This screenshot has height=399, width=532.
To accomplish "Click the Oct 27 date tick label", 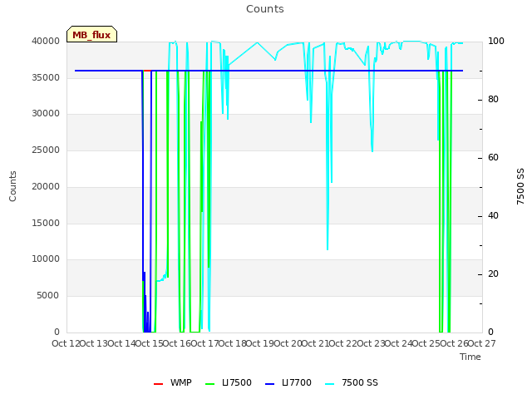I will click(x=482, y=343).
